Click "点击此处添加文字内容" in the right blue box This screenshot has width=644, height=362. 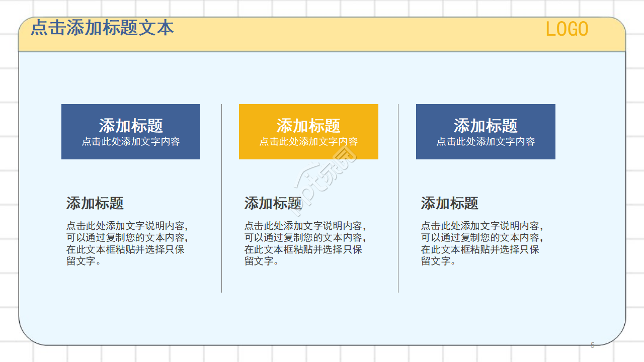click(486, 141)
